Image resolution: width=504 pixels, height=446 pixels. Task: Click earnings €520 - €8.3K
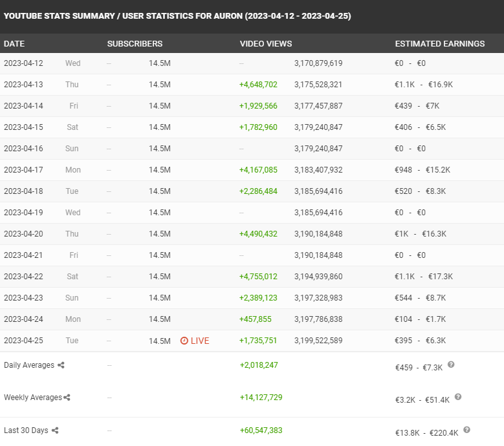(x=420, y=191)
